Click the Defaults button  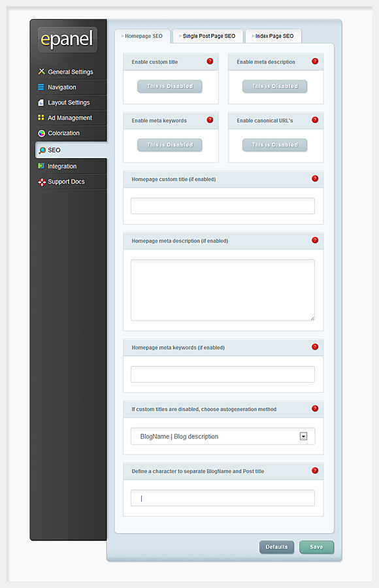276,547
